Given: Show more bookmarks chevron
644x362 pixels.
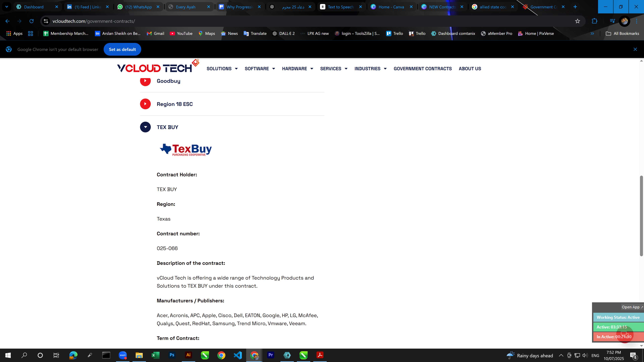Looking at the screenshot, I should 592,34.
